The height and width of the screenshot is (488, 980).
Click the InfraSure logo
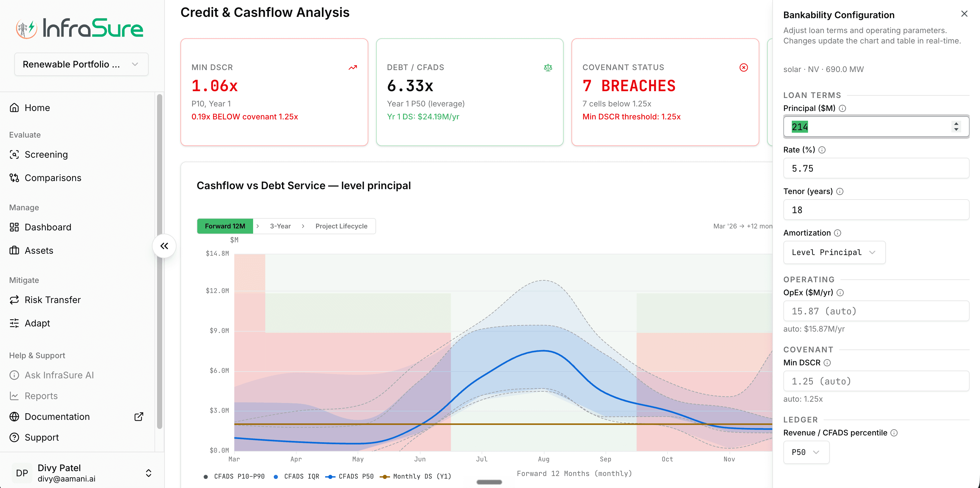80,28
